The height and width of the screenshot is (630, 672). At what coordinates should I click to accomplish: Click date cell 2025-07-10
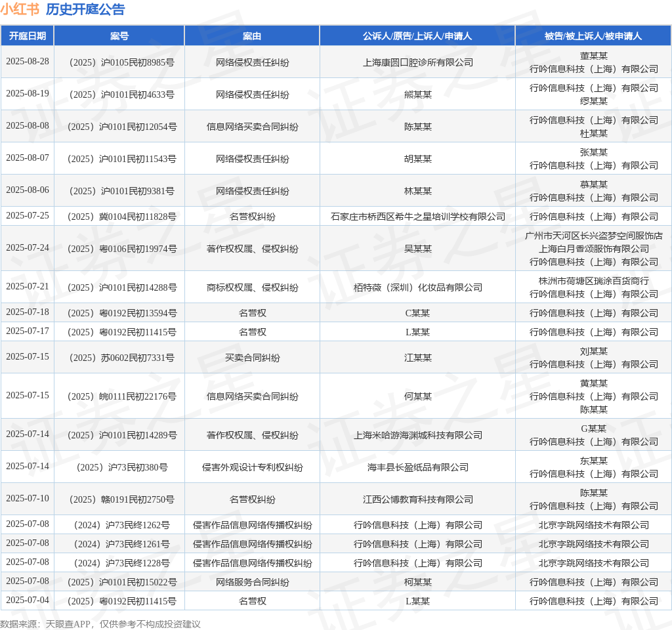28,499
